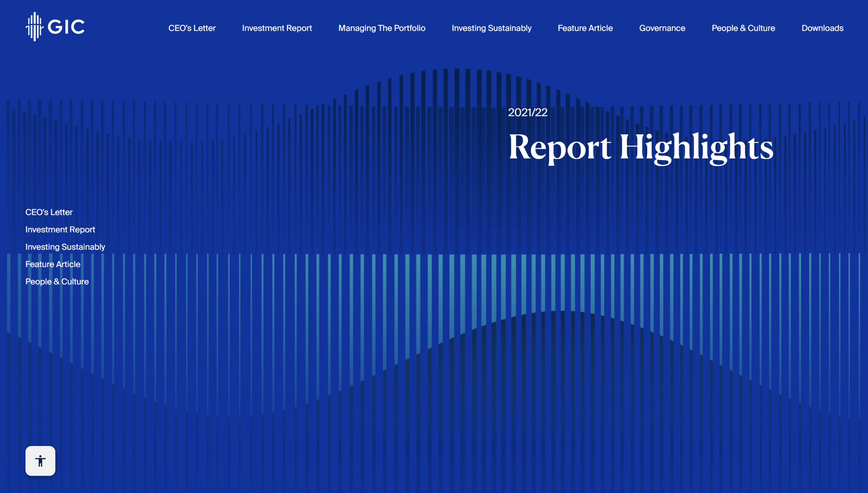Click the Report Highlights heading
The height and width of the screenshot is (493, 868).
coord(641,148)
